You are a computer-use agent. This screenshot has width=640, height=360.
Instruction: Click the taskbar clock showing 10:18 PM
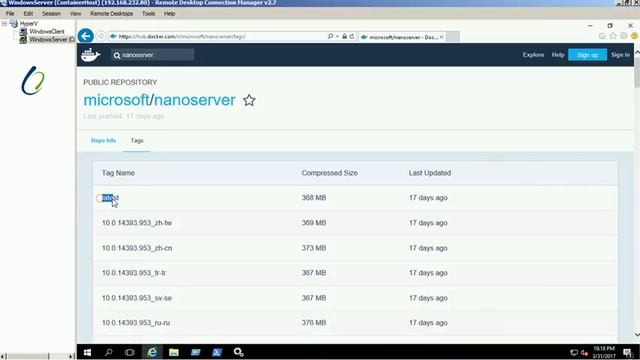(x=604, y=352)
